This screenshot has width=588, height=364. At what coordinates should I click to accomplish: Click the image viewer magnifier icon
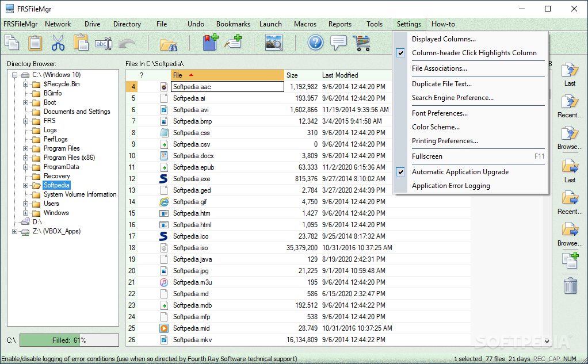274,43
